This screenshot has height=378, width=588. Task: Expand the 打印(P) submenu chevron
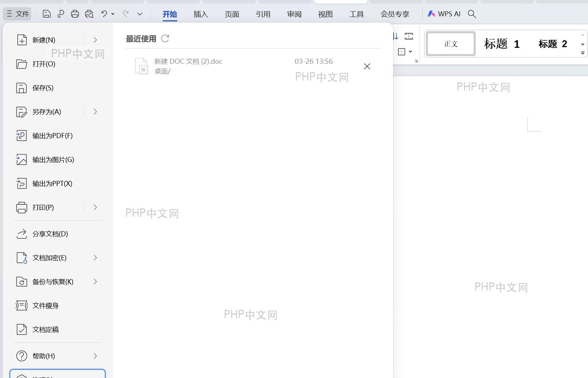click(x=95, y=207)
